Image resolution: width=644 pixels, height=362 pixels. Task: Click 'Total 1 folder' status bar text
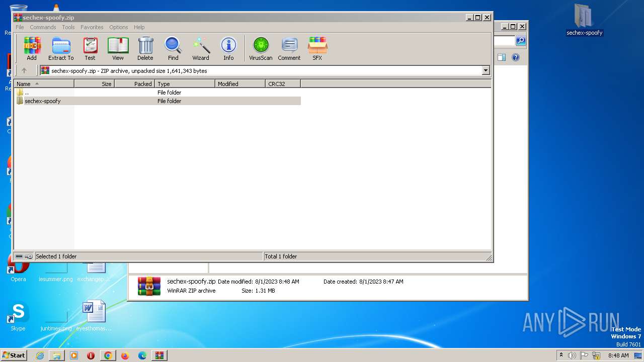pyautogui.click(x=281, y=256)
